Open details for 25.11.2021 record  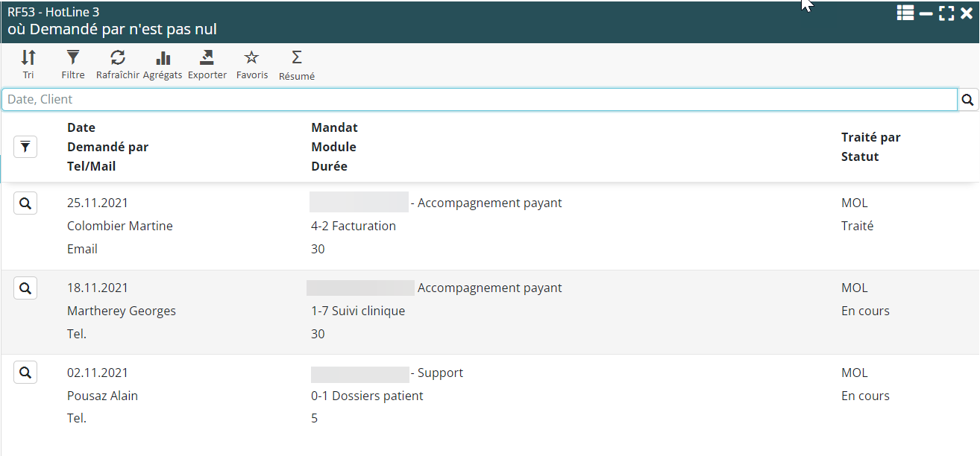click(x=25, y=203)
